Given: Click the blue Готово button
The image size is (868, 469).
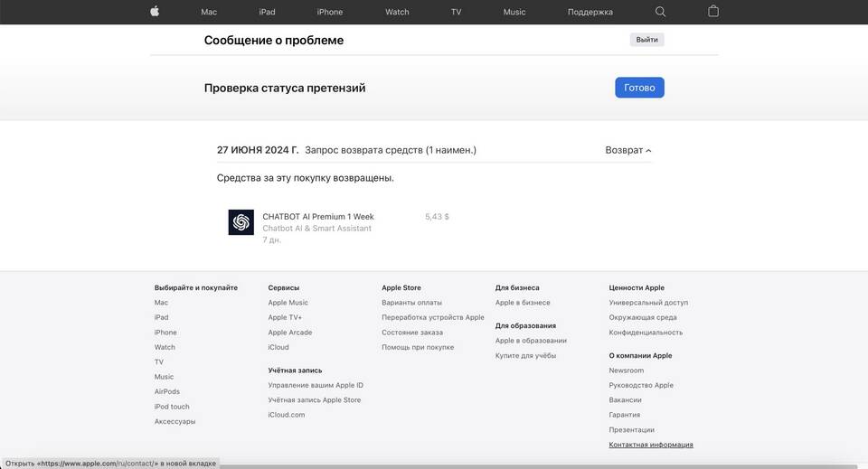Looking at the screenshot, I should (639, 88).
